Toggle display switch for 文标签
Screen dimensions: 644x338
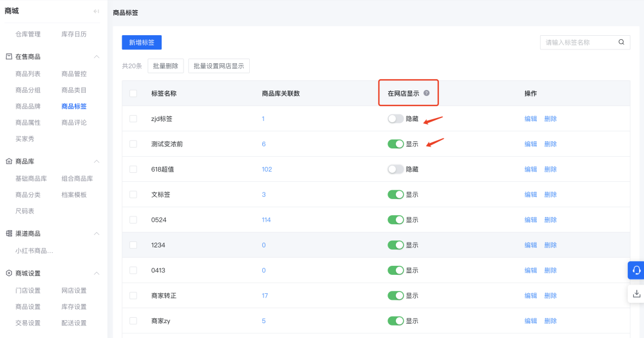[395, 195]
